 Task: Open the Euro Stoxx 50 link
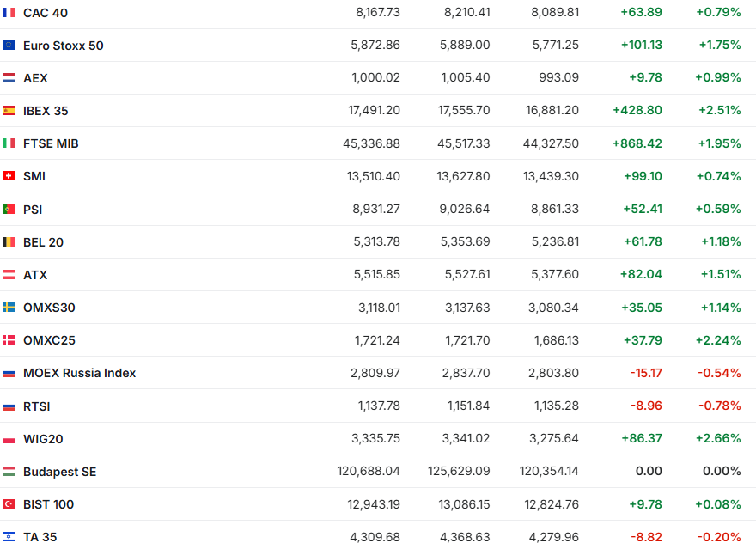click(63, 46)
